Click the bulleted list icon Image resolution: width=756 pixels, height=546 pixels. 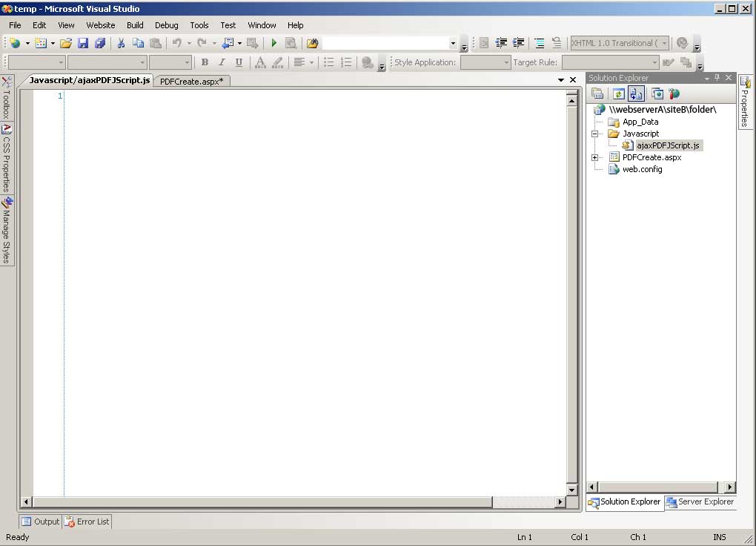pos(329,62)
